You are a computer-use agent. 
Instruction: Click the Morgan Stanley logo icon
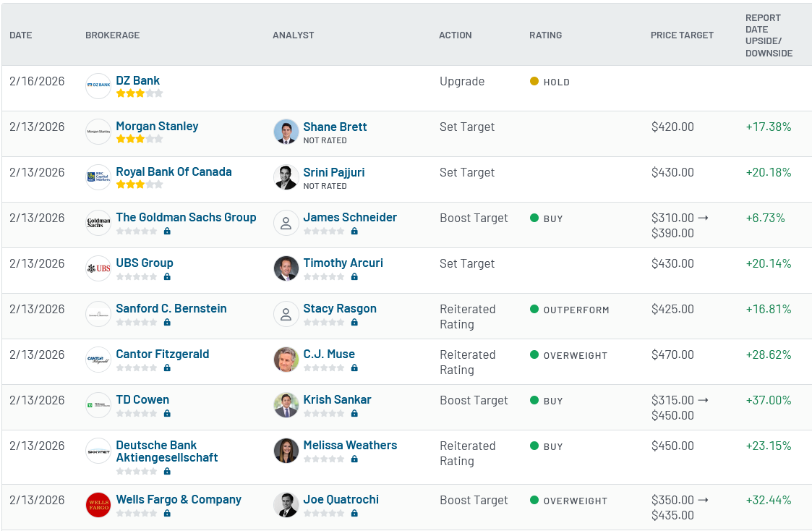click(x=98, y=132)
